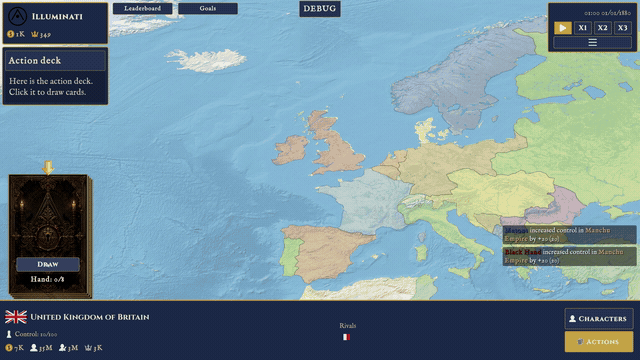Click the Masons control notification

tap(569, 235)
